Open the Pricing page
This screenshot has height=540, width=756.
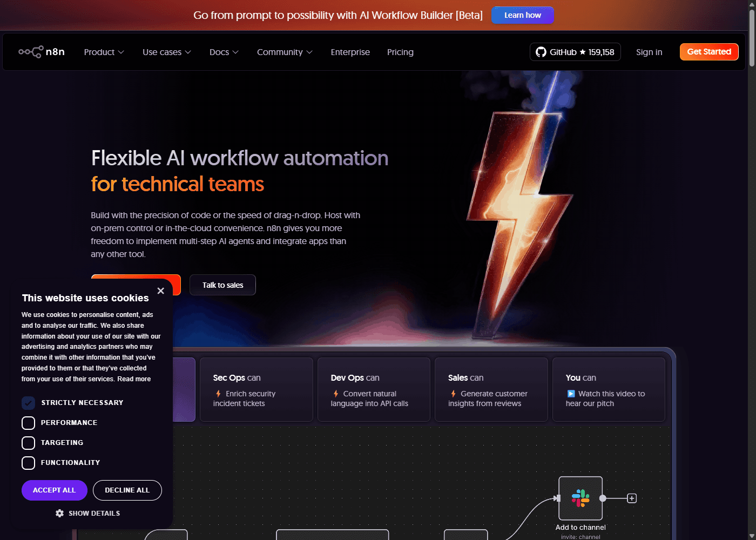pos(400,52)
